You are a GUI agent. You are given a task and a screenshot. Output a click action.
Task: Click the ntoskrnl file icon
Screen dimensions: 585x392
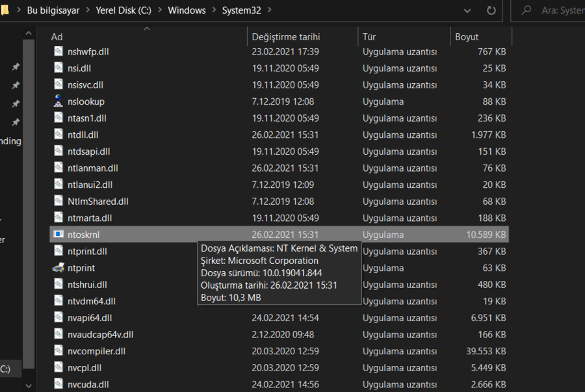point(59,235)
